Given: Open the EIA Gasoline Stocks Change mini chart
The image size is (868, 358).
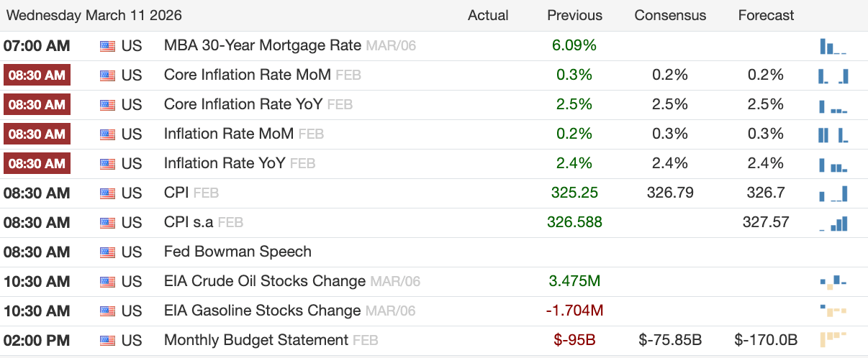Looking at the screenshot, I should [x=833, y=311].
